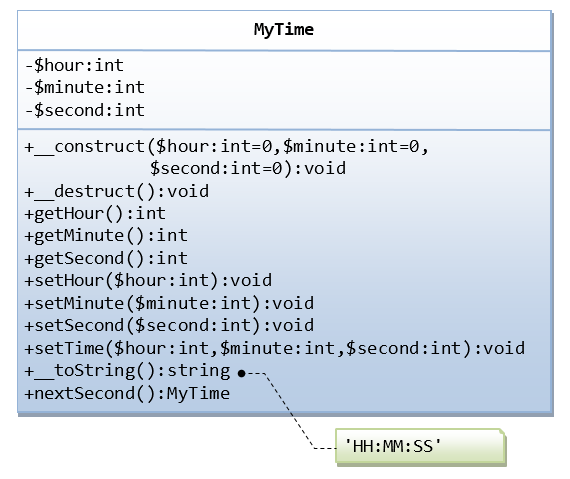570x479 pixels.
Task: Click the black dot anchor after __toString
Action: pos(241,373)
